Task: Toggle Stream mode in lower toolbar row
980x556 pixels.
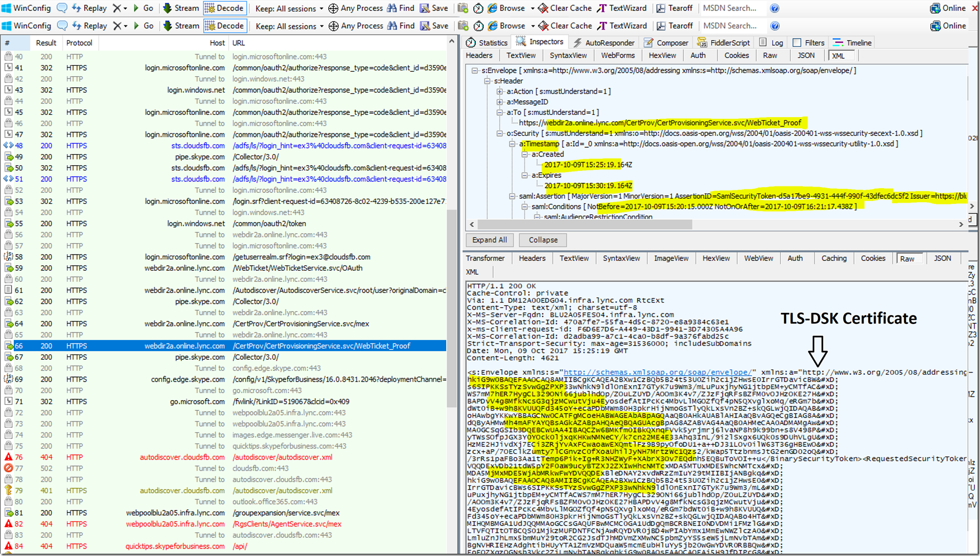Action: point(181,26)
